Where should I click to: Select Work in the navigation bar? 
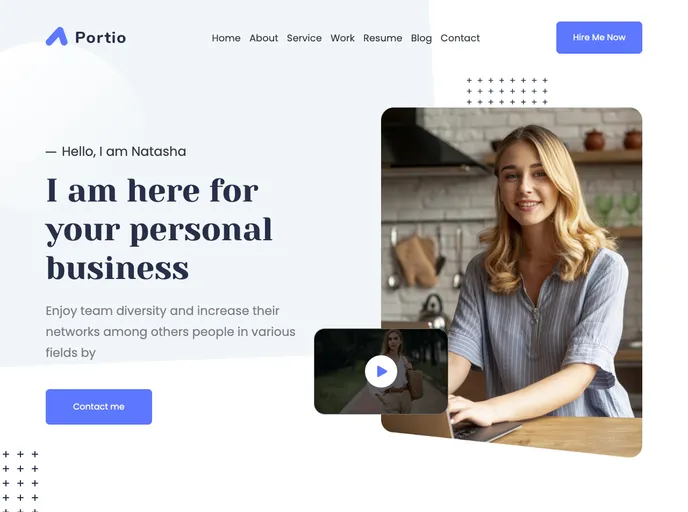pos(342,38)
